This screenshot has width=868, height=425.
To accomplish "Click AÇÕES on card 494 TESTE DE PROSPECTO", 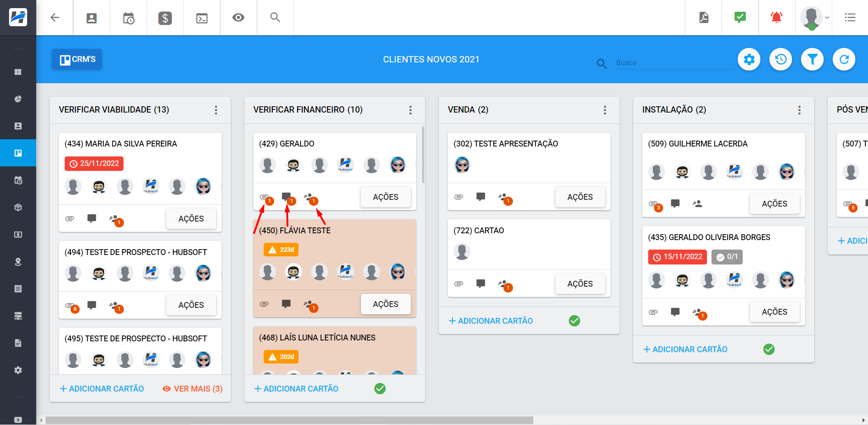I will tap(191, 305).
